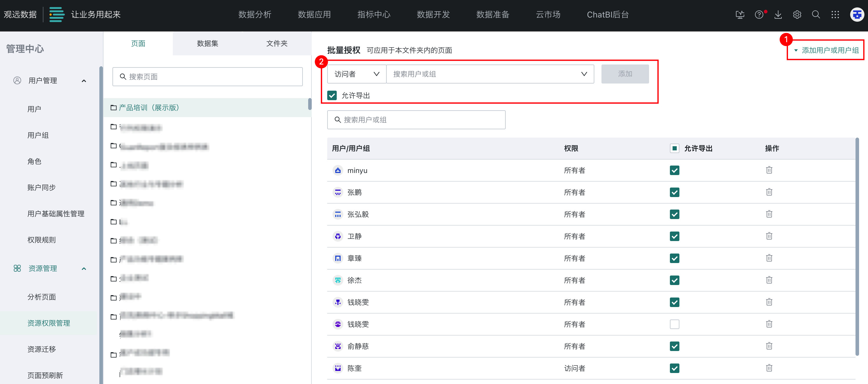Open the settings gear icon
Image resolution: width=868 pixels, height=384 pixels.
click(797, 15)
